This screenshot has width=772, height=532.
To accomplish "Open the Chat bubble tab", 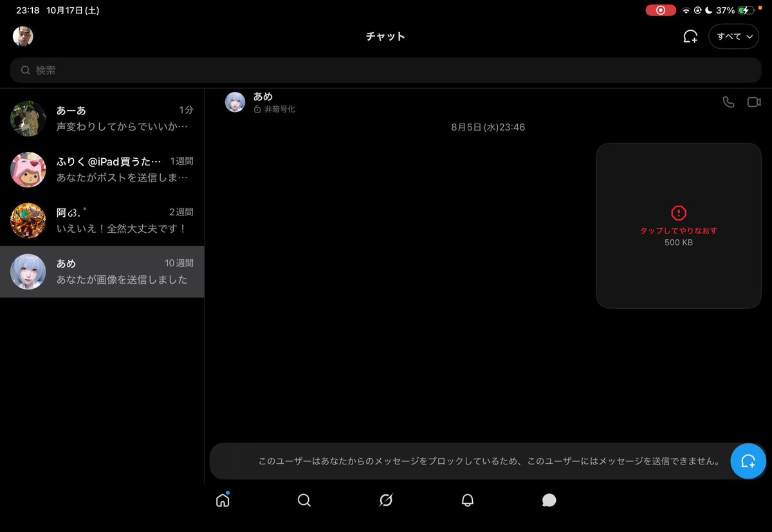I will (549, 500).
